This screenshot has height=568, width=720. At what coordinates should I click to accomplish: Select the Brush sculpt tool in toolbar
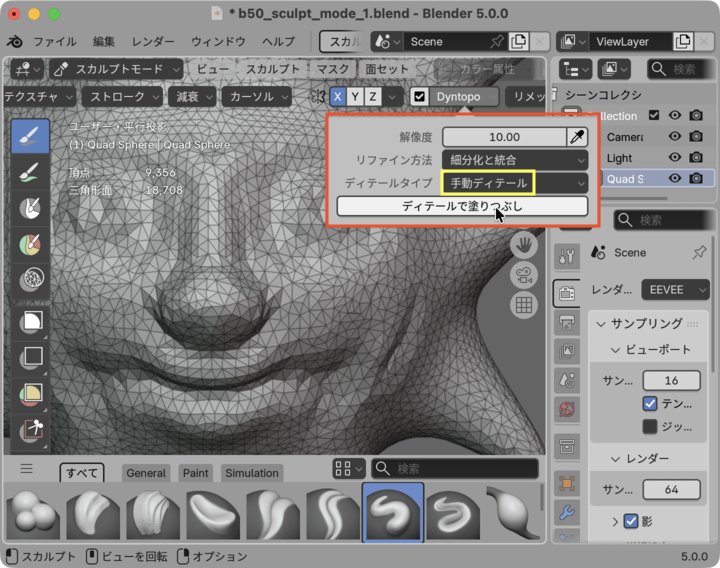(30, 136)
